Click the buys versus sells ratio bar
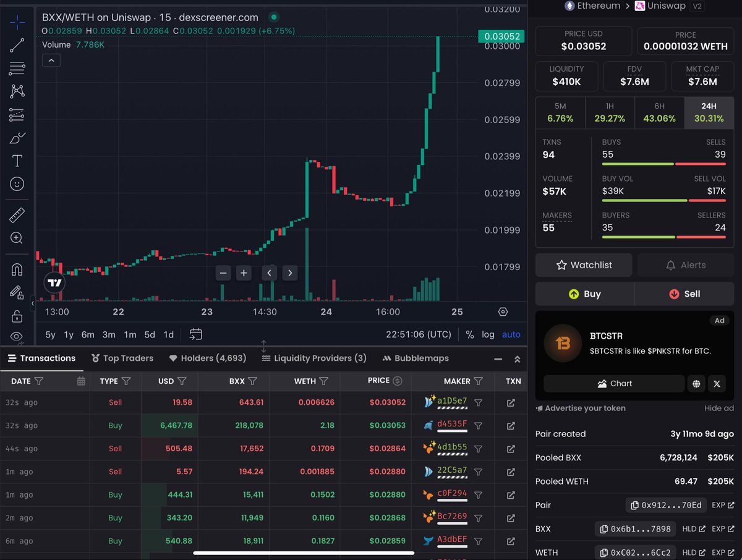This screenshot has width=742, height=560. (x=663, y=163)
